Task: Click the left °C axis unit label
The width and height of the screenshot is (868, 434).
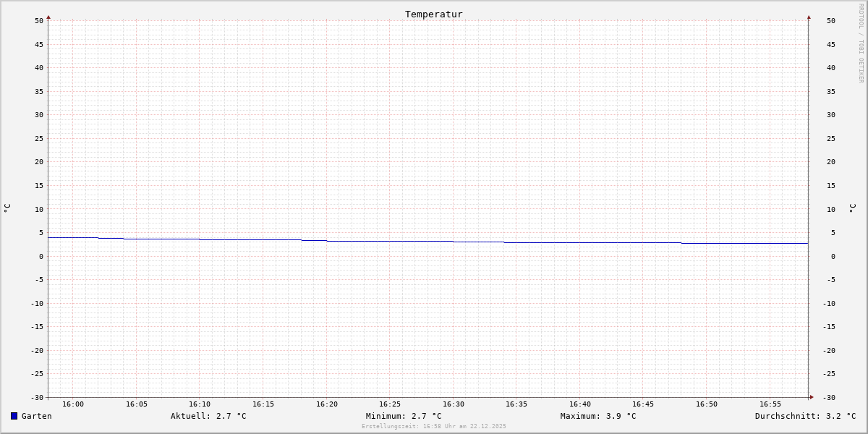Action: coord(7,208)
